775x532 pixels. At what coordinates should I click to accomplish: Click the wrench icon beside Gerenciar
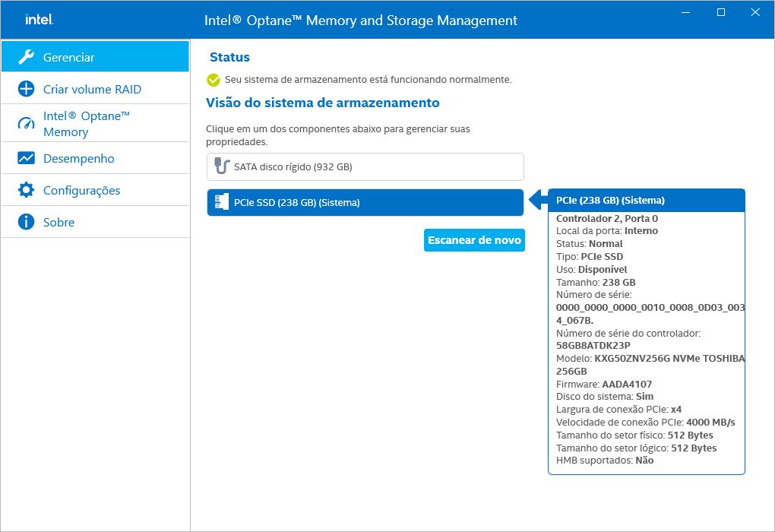26,57
